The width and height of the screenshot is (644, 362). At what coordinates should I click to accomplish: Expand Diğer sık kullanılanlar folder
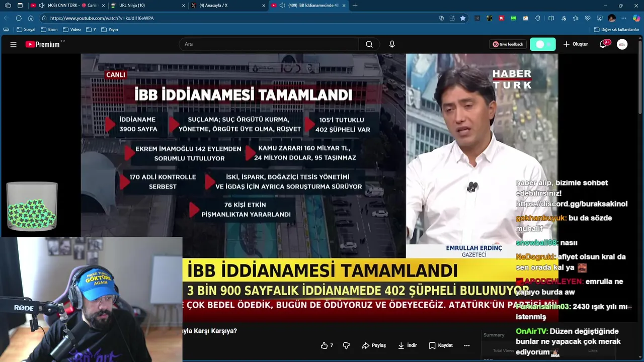point(616,30)
